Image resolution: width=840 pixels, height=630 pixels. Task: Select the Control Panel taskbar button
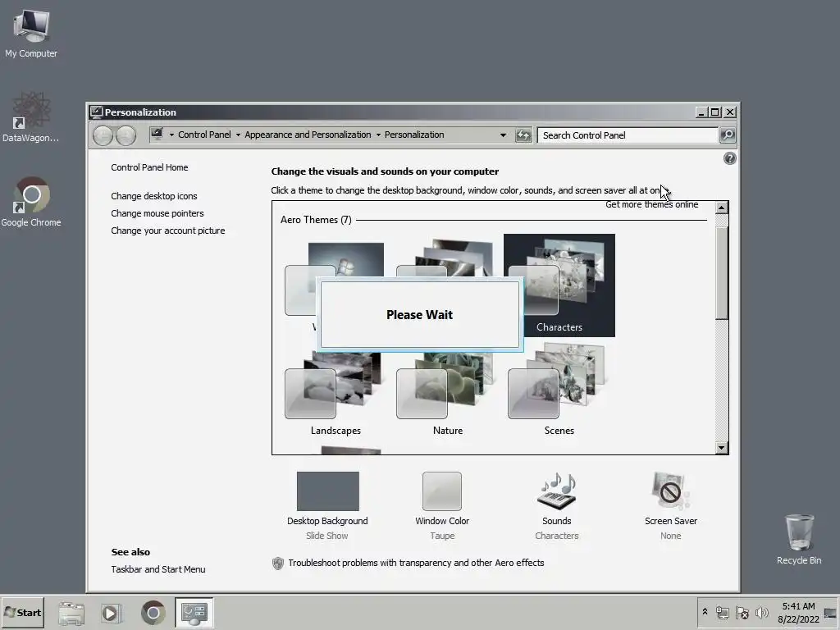(x=194, y=613)
